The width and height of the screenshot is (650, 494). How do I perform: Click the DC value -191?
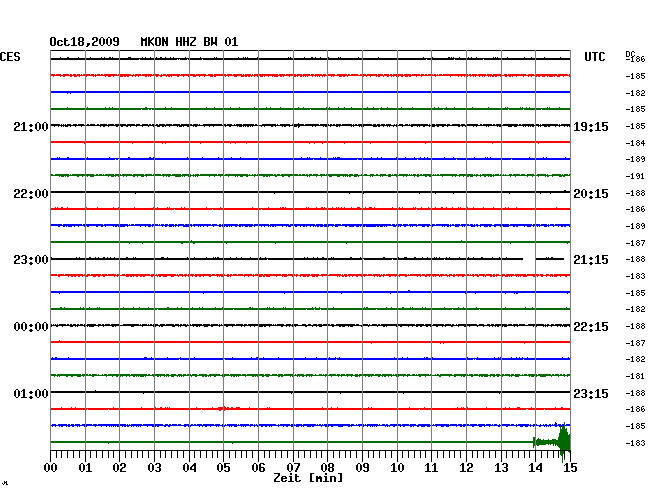635,176
